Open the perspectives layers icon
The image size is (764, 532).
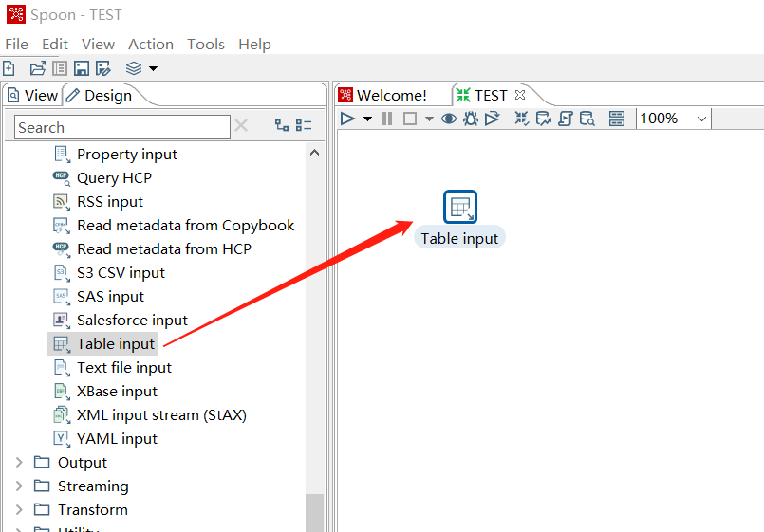click(134, 68)
